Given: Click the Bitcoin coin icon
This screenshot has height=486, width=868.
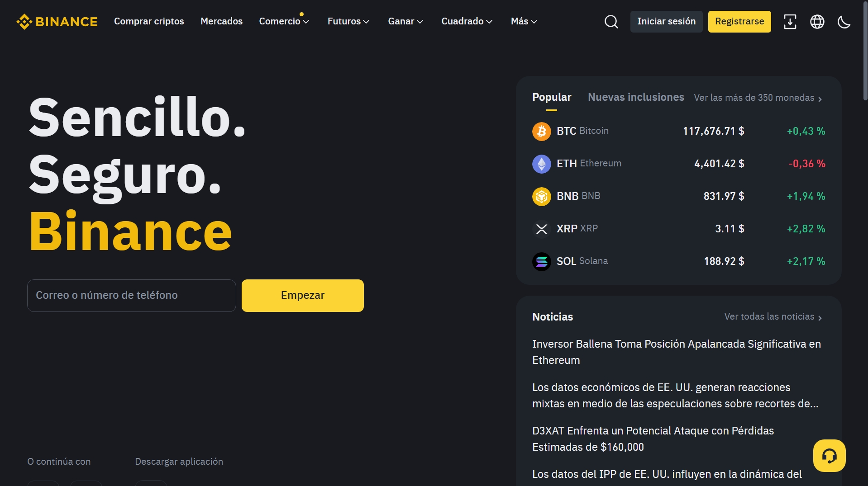Looking at the screenshot, I should pyautogui.click(x=541, y=132).
